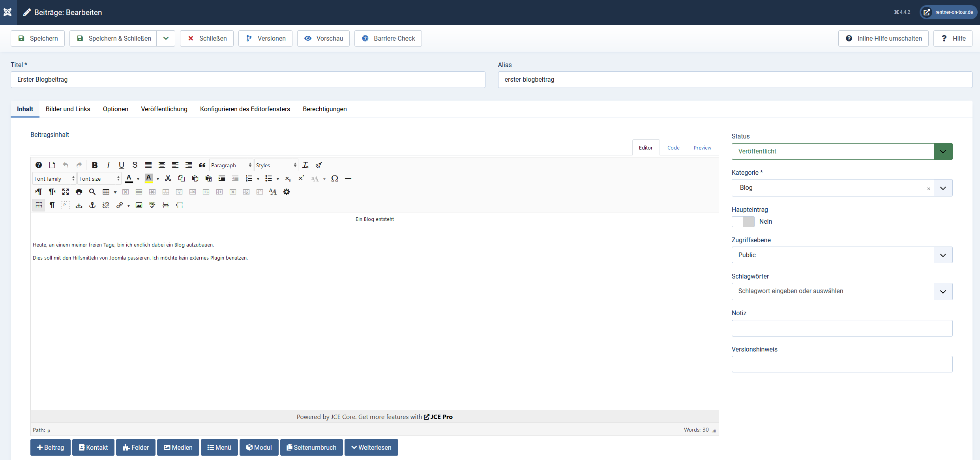Screen dimensions: 980x460
Task: Switch to Bilder und Links tab
Action: [68, 109]
